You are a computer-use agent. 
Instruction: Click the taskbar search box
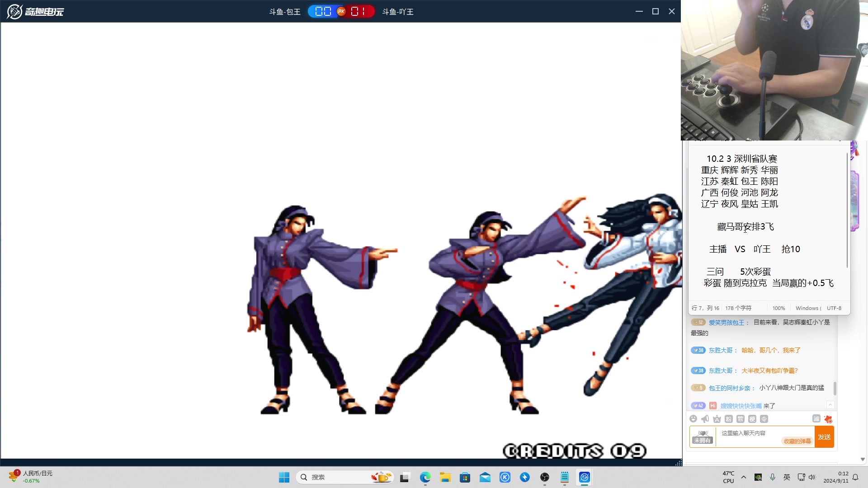coord(344,477)
